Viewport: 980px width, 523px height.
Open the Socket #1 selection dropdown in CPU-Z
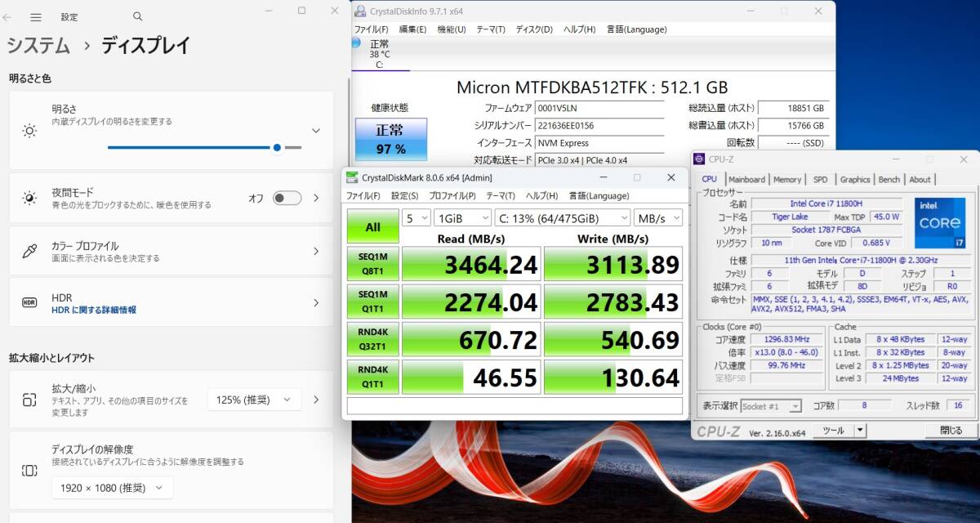coord(772,405)
